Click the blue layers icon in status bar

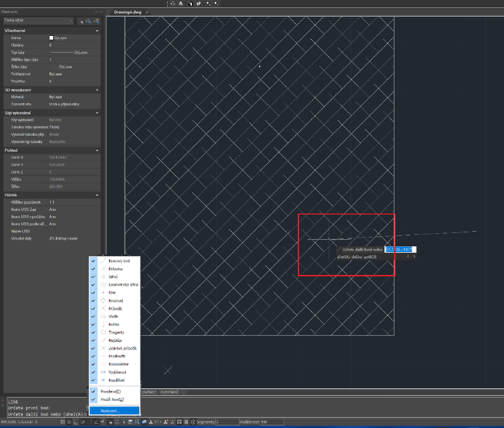point(144,422)
